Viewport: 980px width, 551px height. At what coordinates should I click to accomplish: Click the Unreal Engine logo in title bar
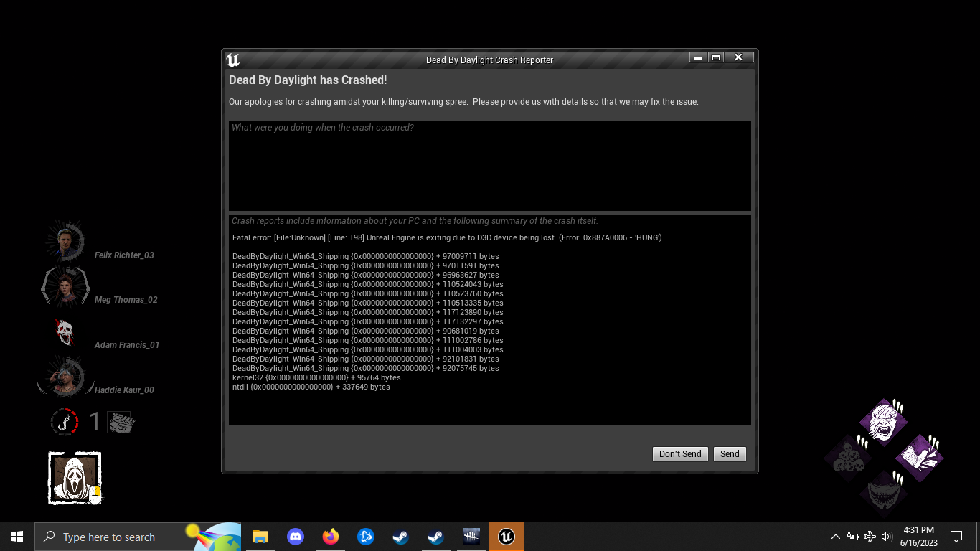click(x=232, y=60)
